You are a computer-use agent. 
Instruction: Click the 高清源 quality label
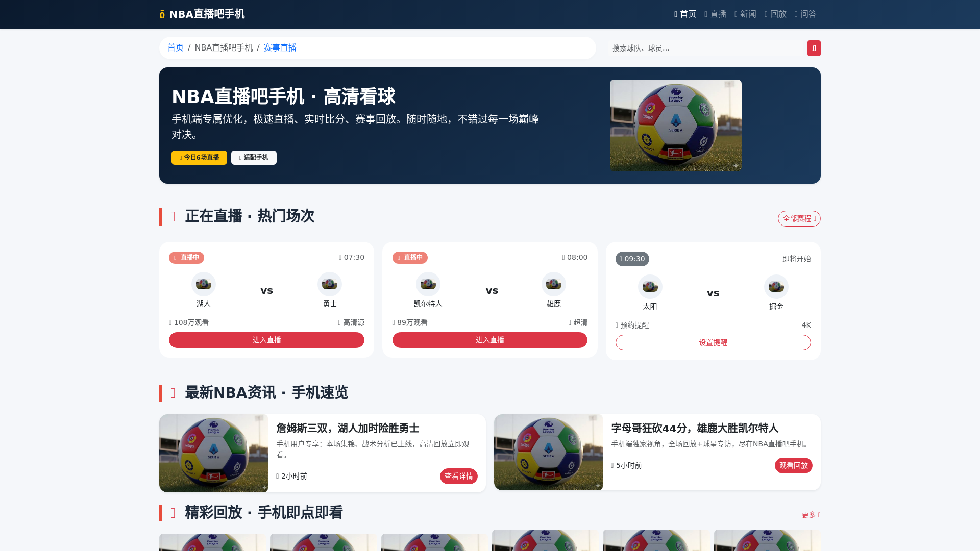coord(351,323)
